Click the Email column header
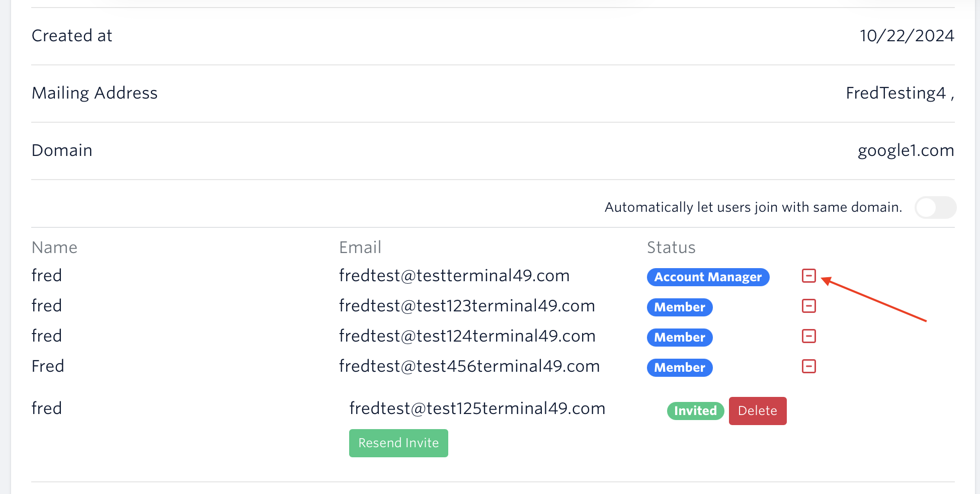The image size is (980, 494). pos(360,248)
